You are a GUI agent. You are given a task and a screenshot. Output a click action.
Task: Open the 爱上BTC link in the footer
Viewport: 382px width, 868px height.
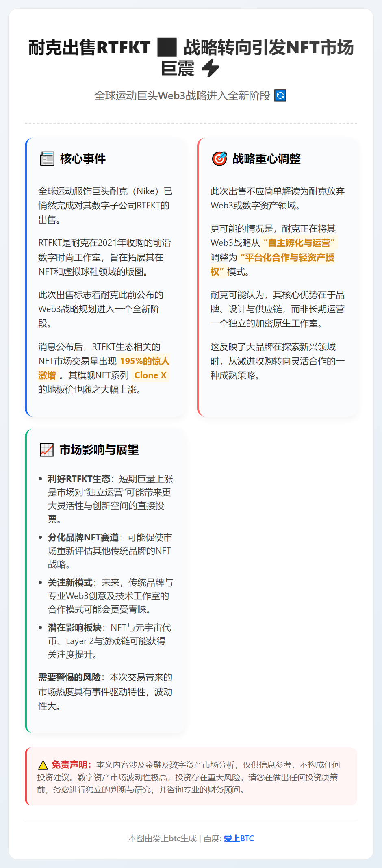coord(239,838)
